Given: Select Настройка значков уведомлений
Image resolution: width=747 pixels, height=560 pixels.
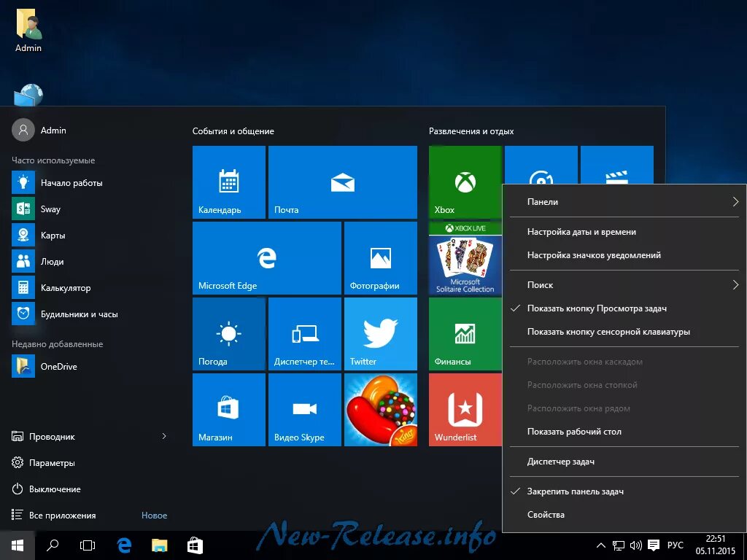Looking at the screenshot, I should 624,255.
